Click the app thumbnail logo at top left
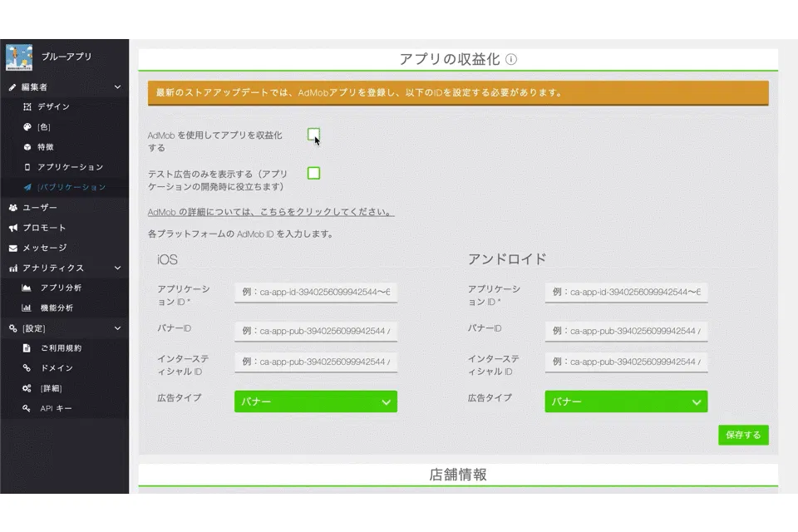 [19, 57]
